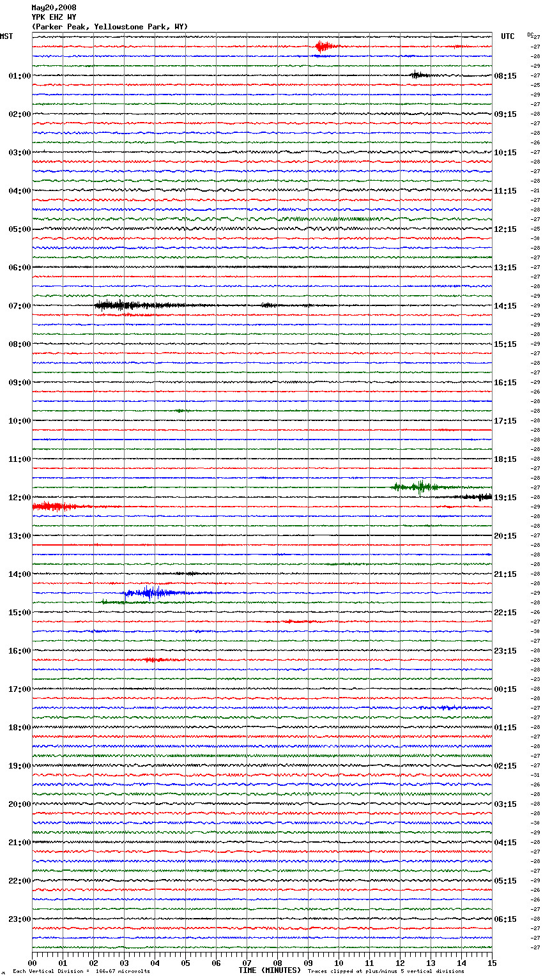543x980 pixels.
Task: Click the 08:15 UTC time label
Action: coord(505,75)
